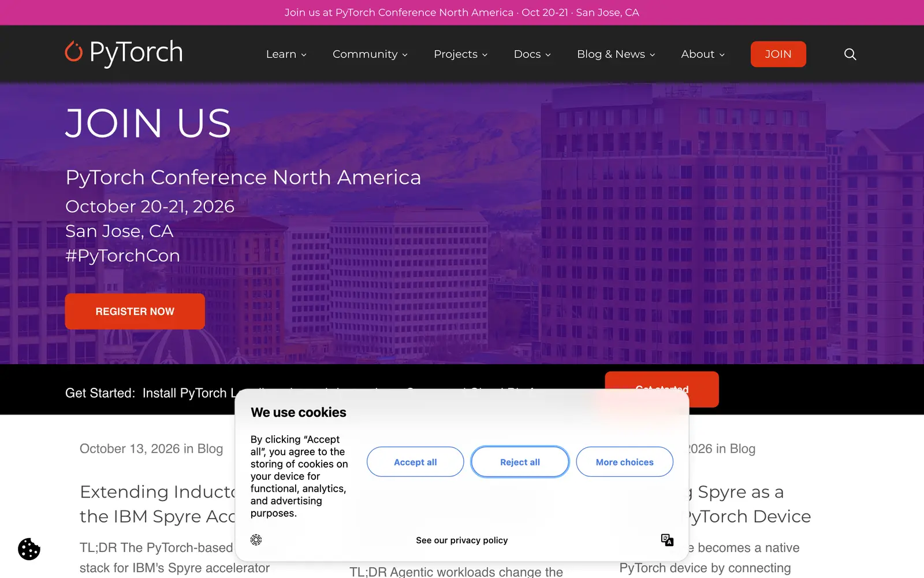Click the JOIN US heading

coord(148,123)
